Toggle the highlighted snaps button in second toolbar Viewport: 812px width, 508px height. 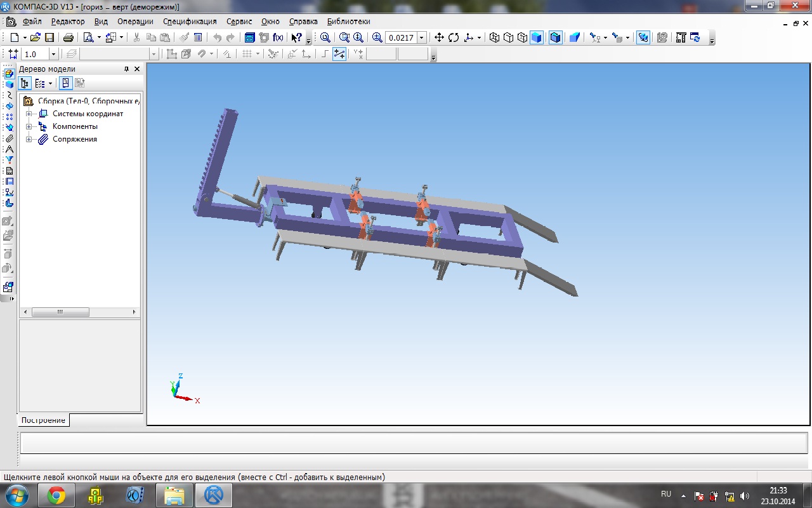(339, 54)
